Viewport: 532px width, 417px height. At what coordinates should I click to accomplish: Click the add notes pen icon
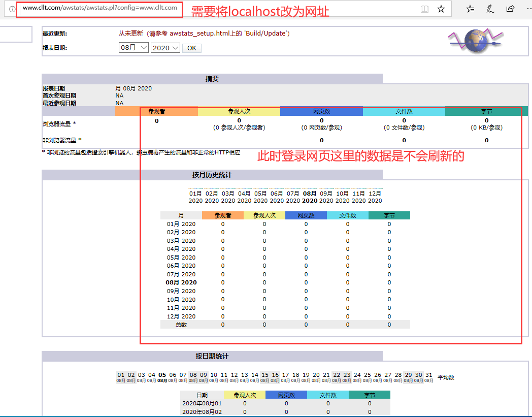pyautogui.click(x=490, y=9)
